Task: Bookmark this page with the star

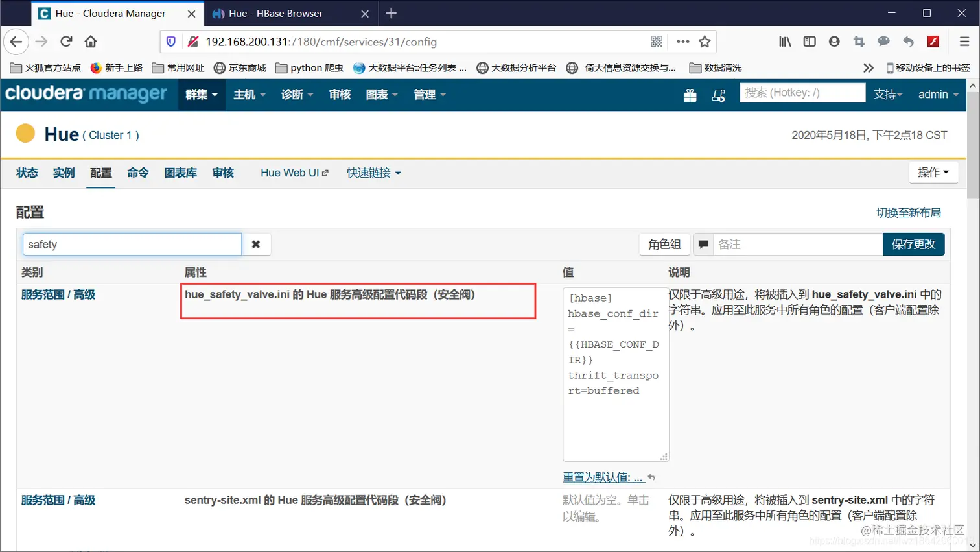Action: point(705,42)
